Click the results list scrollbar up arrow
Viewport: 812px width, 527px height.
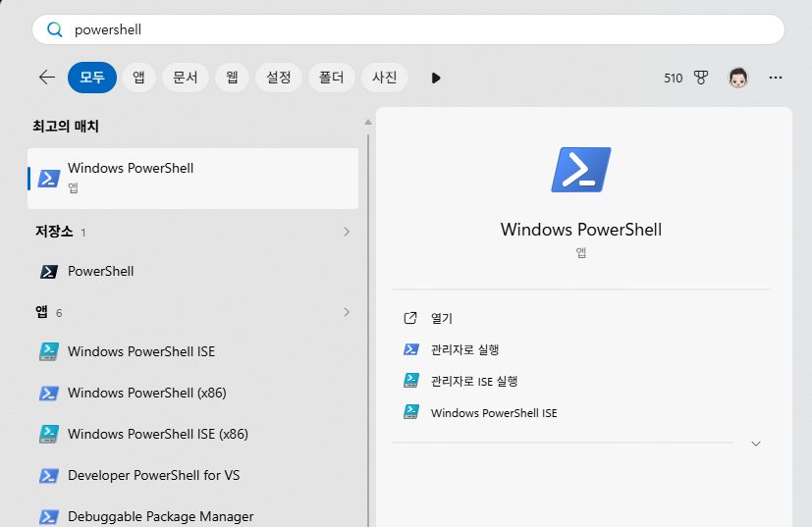pos(367,122)
